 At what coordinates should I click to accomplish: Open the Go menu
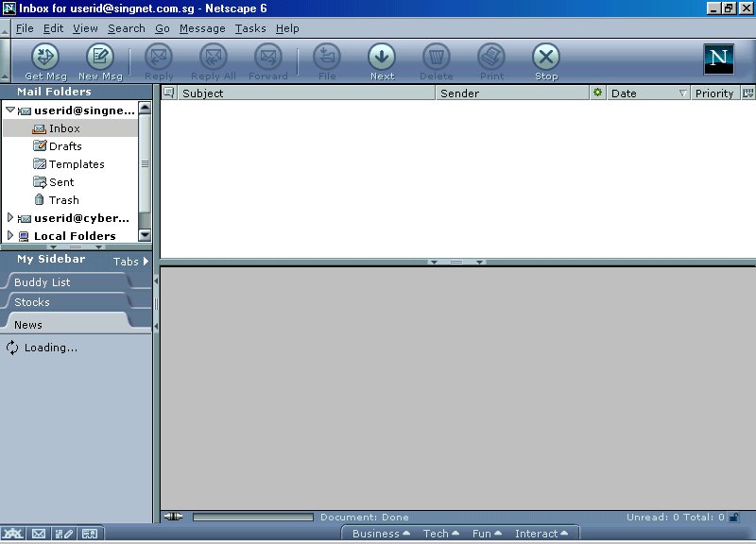coord(163,28)
